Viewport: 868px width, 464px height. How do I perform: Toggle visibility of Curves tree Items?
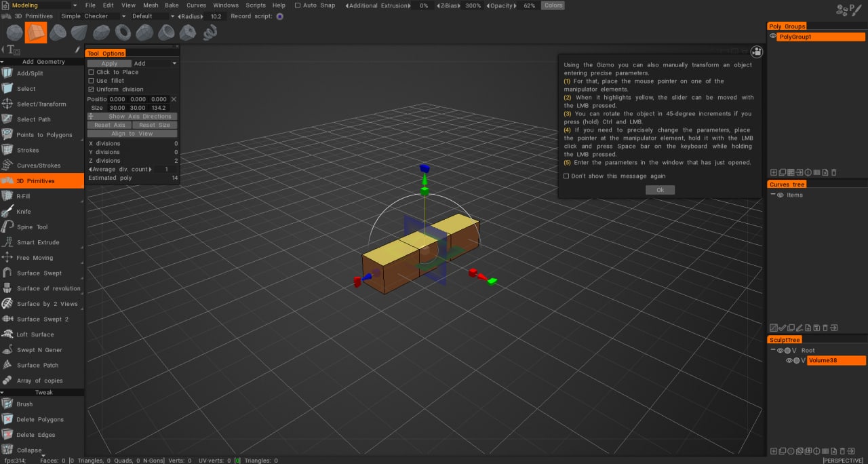click(780, 195)
